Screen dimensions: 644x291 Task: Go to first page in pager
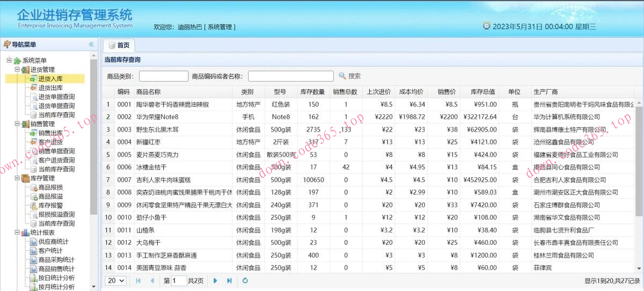coord(138,280)
